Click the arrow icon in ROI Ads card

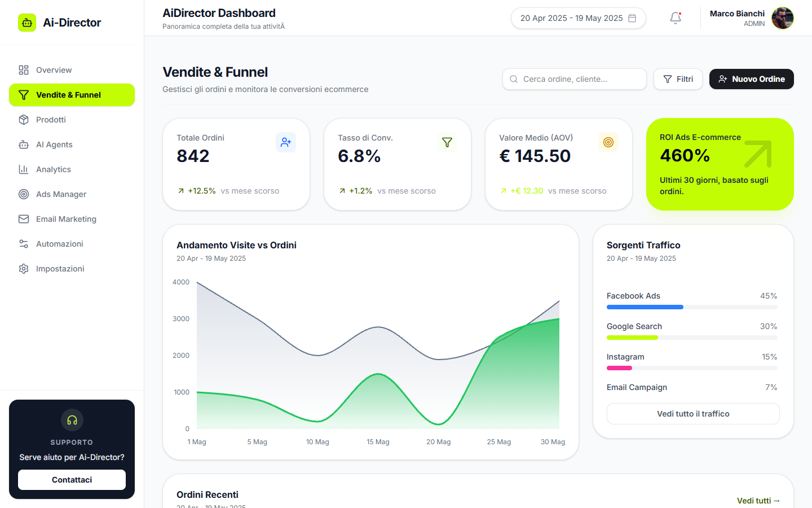758,154
